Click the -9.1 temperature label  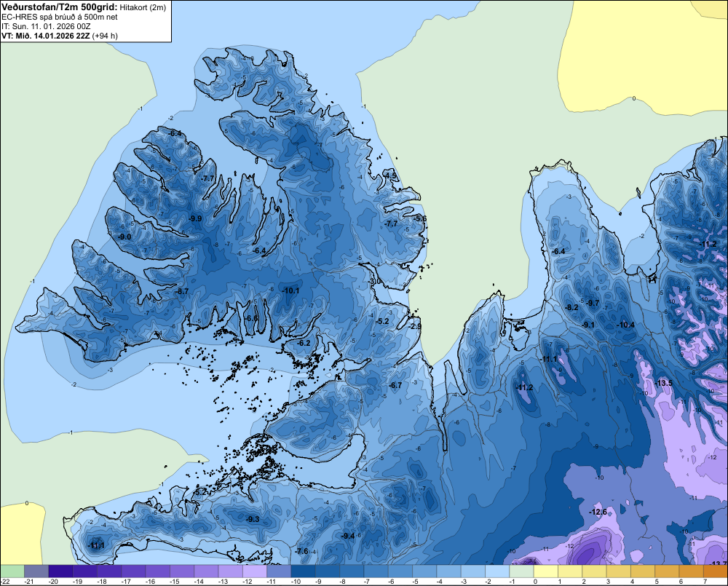pos(588,325)
